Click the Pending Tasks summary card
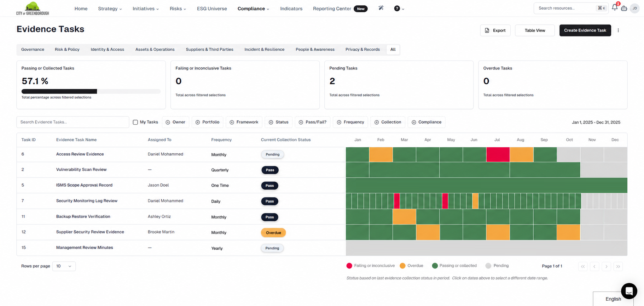 (x=399, y=85)
